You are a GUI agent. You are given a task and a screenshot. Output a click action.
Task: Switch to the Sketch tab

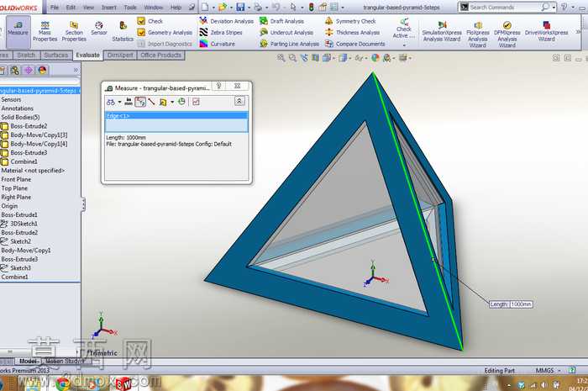click(x=26, y=55)
